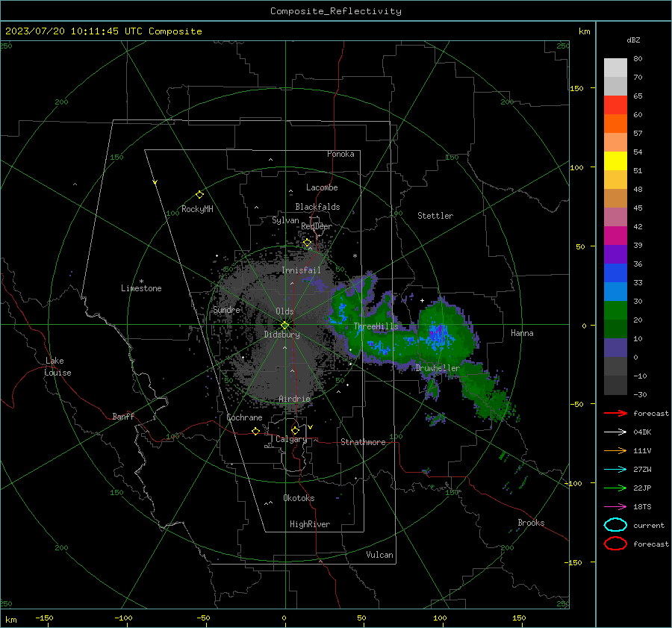672x628 pixels.
Task: Click the Drumheller city label
Action: point(438,368)
